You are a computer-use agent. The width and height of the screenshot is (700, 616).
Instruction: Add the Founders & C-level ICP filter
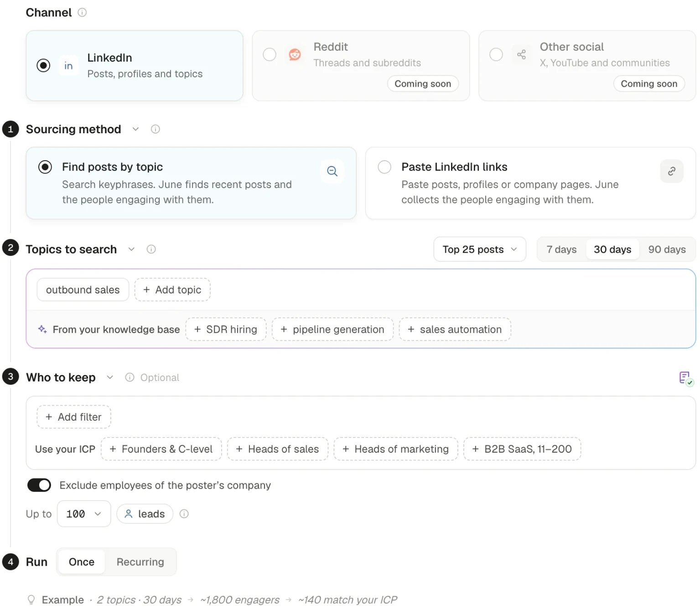pos(161,449)
